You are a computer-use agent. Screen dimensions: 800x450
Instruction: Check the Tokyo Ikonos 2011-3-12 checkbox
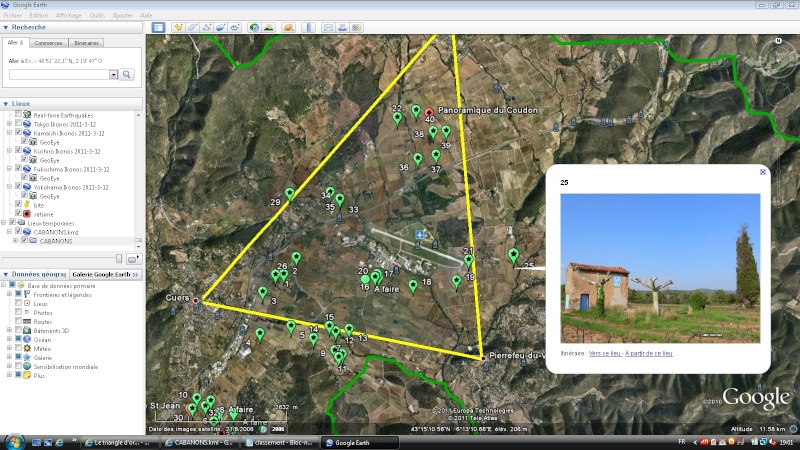[18, 123]
